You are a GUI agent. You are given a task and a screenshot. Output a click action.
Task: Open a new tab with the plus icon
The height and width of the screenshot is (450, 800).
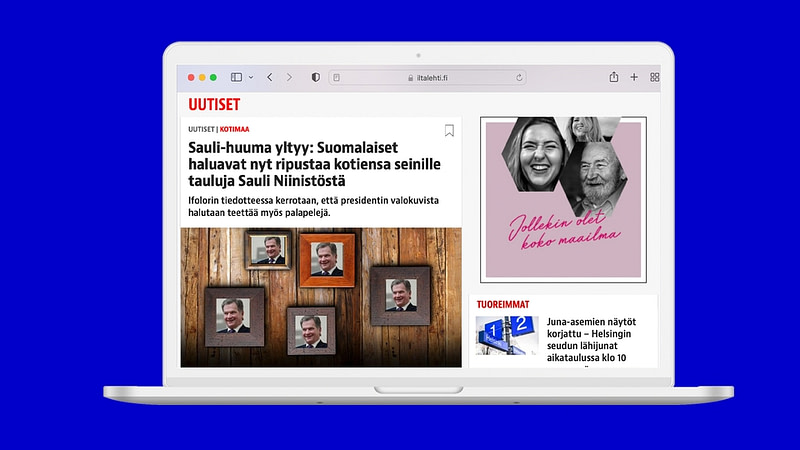[634, 77]
